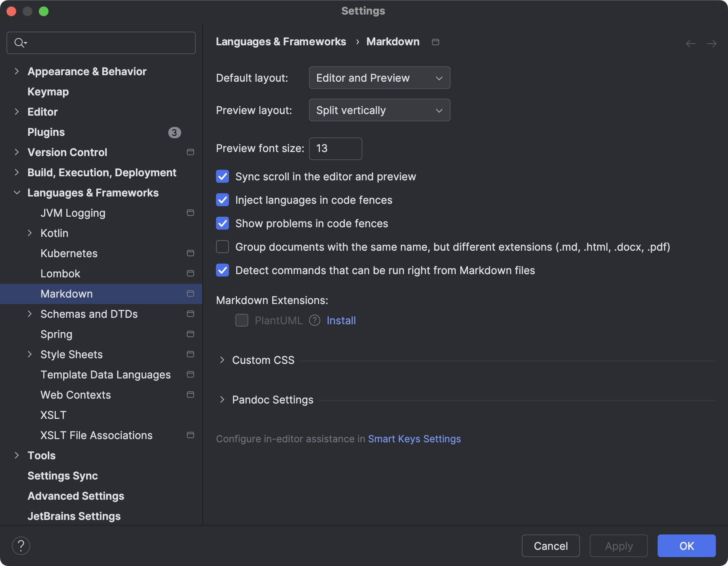Click the Preview font size field
The image size is (728, 566).
coord(335,149)
